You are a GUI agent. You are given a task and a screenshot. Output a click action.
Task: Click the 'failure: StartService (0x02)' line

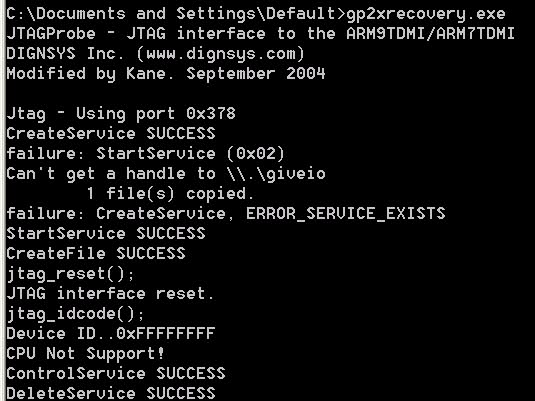pyautogui.click(x=145, y=154)
